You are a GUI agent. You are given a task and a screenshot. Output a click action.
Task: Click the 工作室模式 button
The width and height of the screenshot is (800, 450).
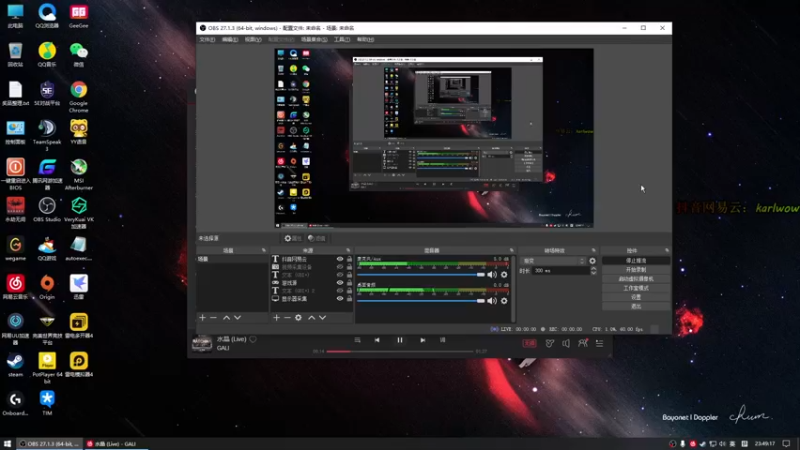pos(636,288)
